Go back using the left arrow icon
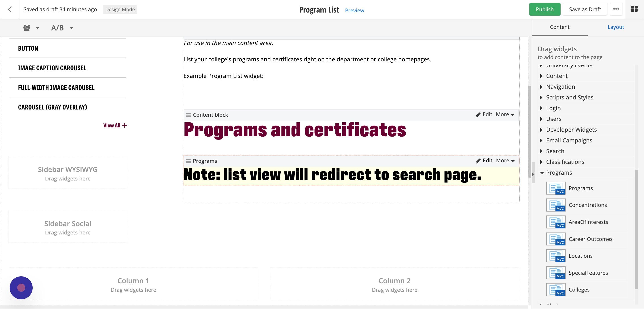The image size is (644, 309). tap(10, 9)
